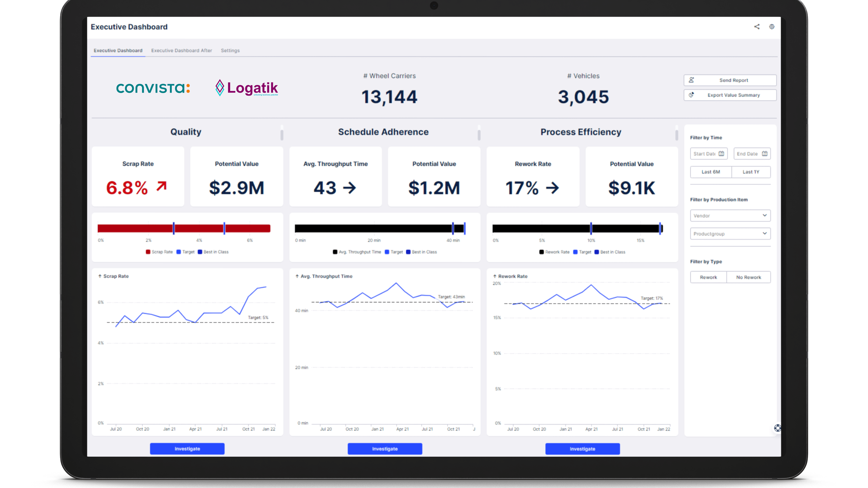The width and height of the screenshot is (868, 488).
Task: Toggle the No Rework type filter
Action: [x=748, y=277]
